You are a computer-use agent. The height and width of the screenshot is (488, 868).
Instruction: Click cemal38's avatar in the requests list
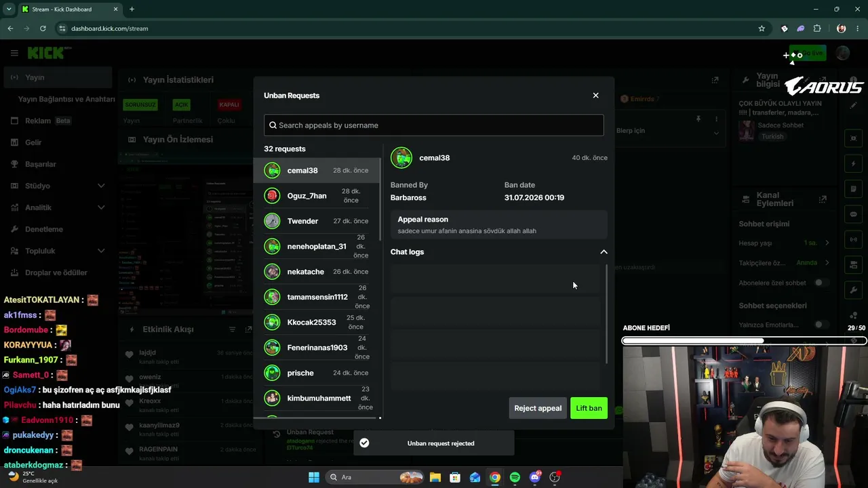point(272,171)
